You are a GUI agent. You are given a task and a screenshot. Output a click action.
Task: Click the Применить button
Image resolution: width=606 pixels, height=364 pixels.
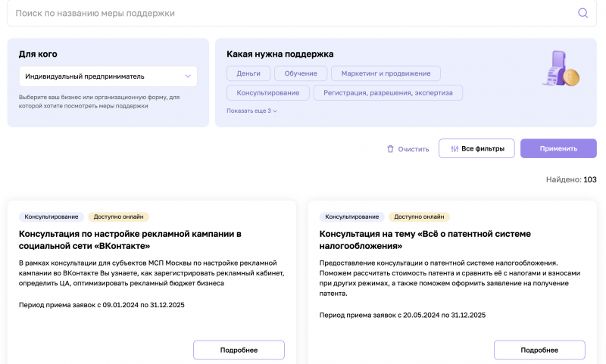coord(558,148)
